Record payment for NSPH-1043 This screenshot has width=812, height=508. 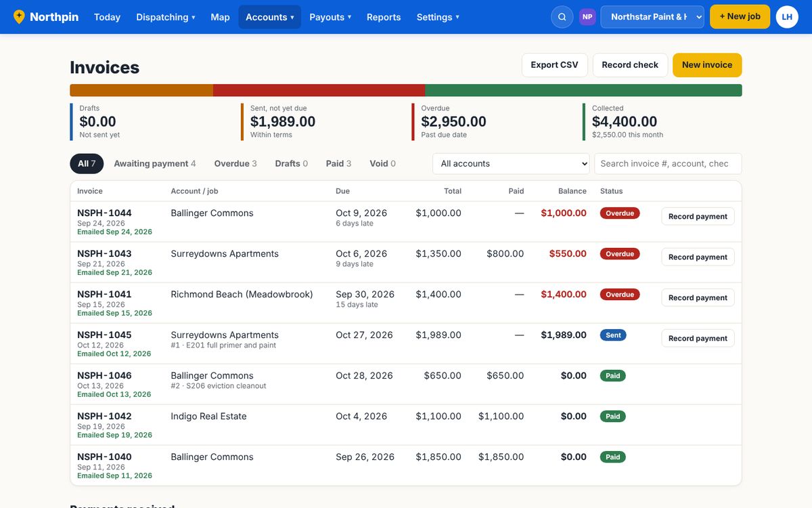698,257
